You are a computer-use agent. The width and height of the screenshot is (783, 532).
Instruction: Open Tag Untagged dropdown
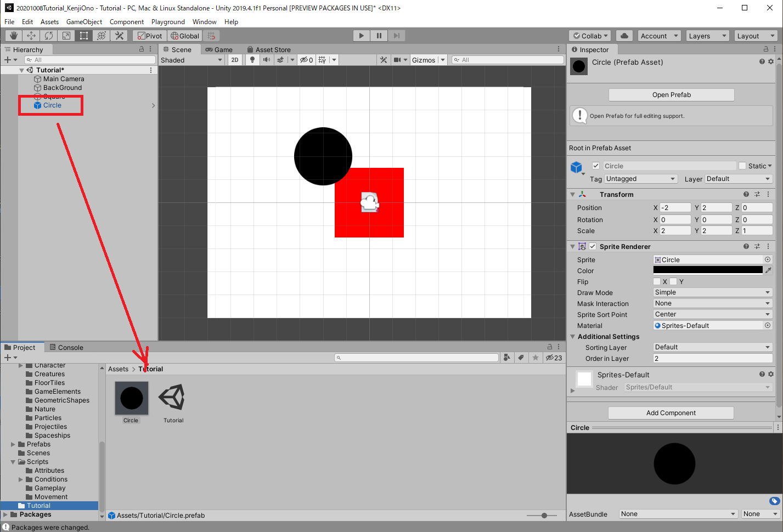[x=641, y=179]
